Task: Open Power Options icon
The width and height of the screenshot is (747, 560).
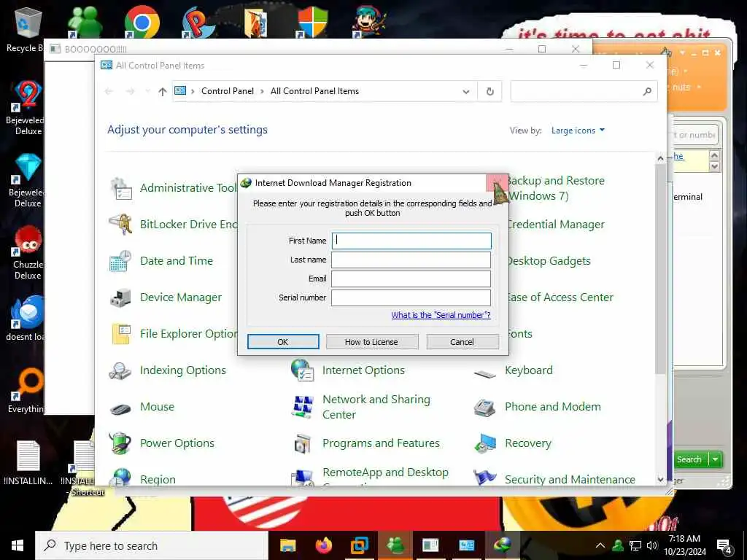Action: coord(121,443)
